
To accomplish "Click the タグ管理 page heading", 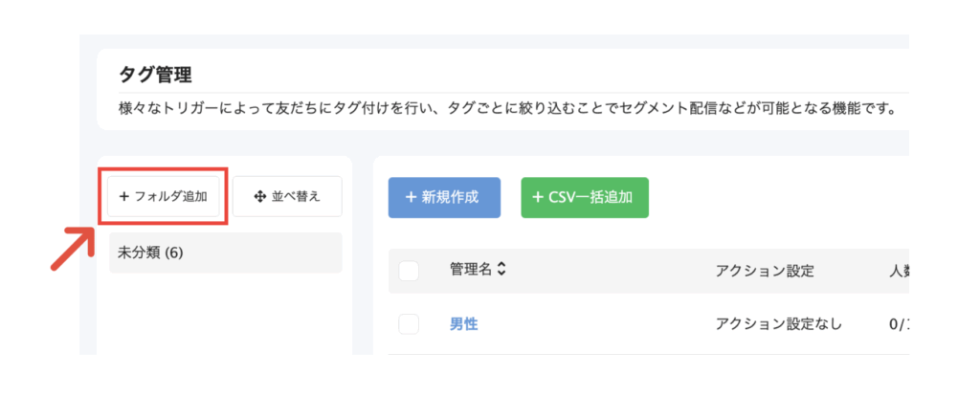I will coord(155,75).
